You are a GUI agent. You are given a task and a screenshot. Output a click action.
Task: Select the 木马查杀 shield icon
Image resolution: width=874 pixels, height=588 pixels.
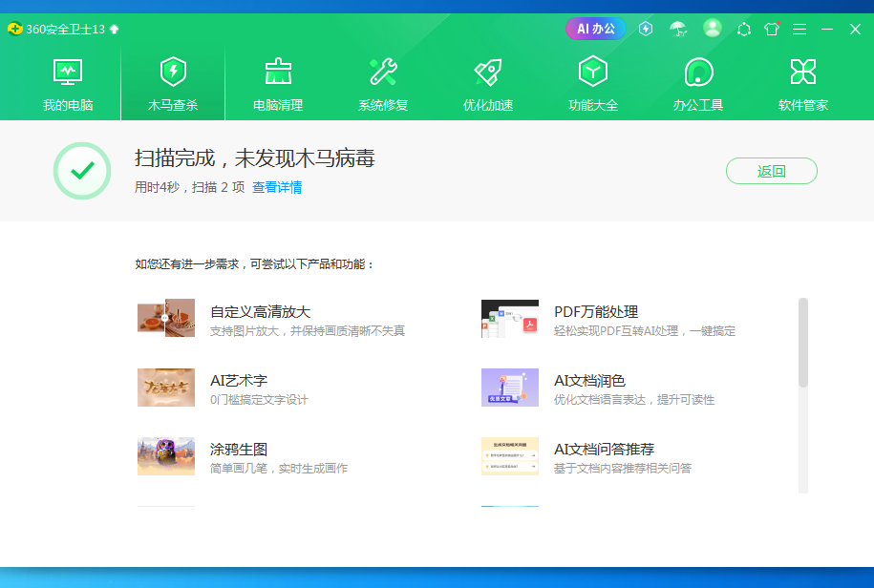173,72
